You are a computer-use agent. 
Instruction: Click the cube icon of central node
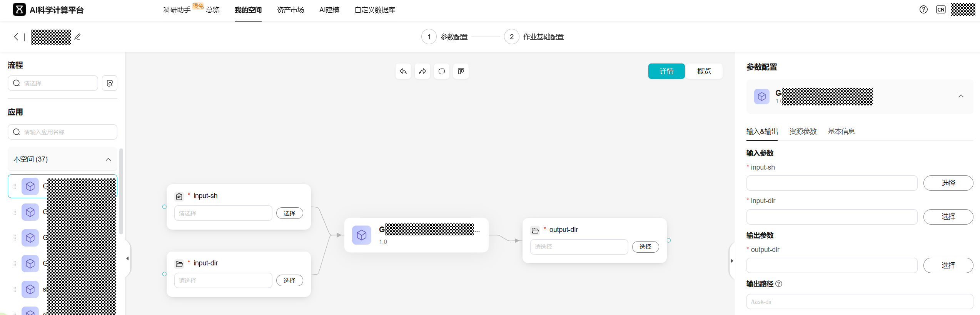pyautogui.click(x=361, y=235)
